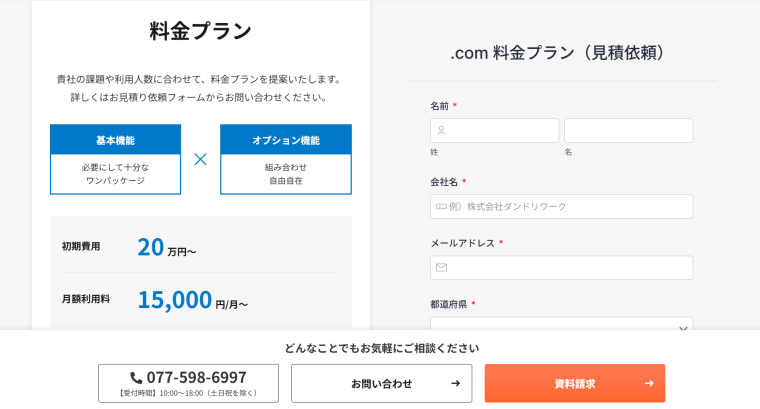
Task: Select the 基本機能 header
Action: 115,140
